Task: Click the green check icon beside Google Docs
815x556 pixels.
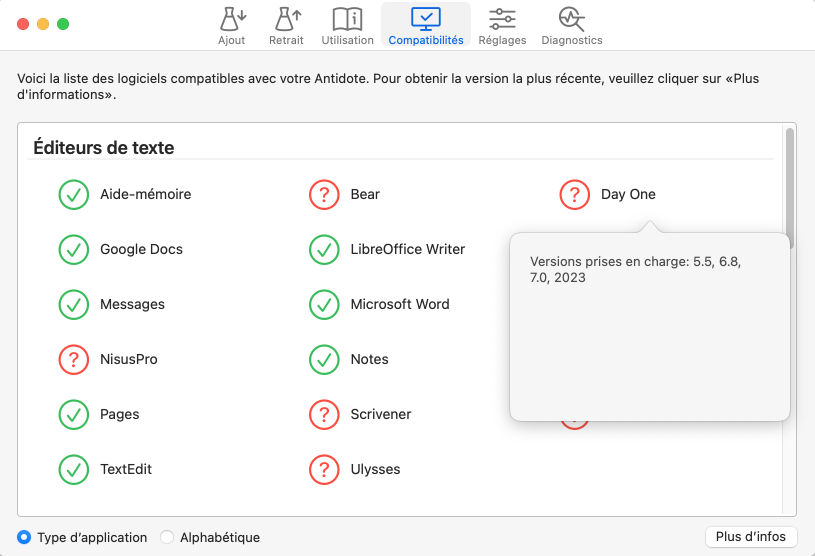Action: tap(74, 249)
